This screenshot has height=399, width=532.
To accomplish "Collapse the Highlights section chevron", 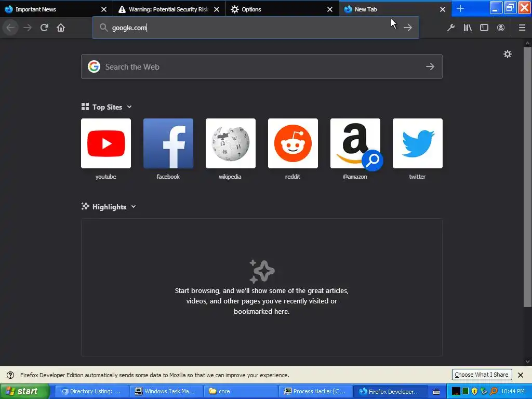I will point(134,207).
